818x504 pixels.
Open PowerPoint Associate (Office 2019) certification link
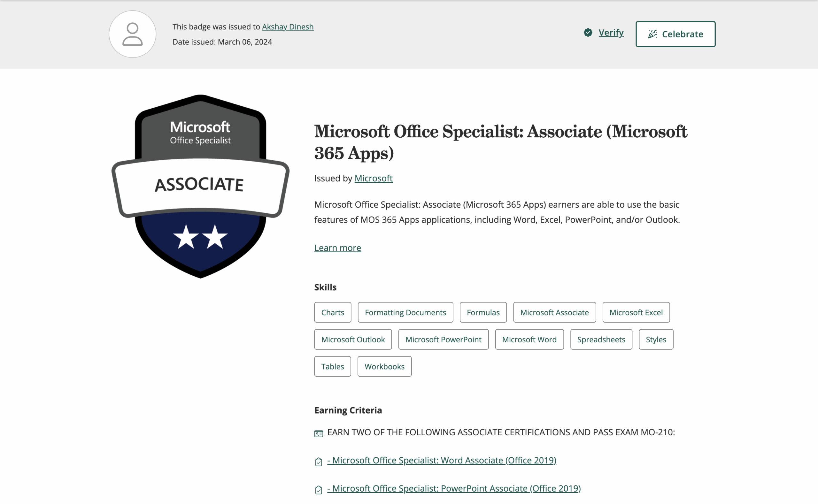454,488
